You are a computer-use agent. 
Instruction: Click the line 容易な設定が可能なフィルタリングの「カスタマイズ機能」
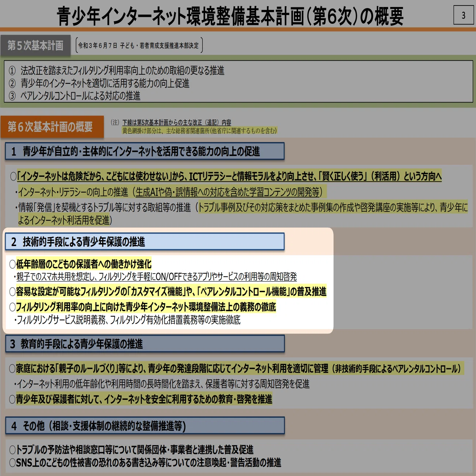[168, 291]
